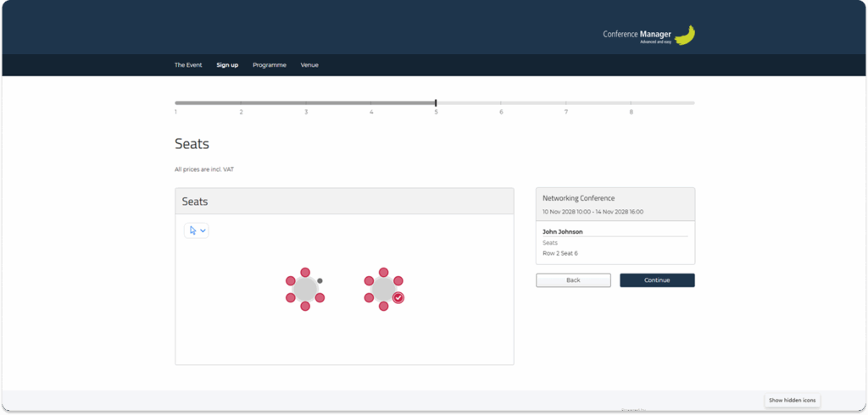Pick the upper-left seat at left table
The height and width of the screenshot is (415, 868).
click(290, 280)
